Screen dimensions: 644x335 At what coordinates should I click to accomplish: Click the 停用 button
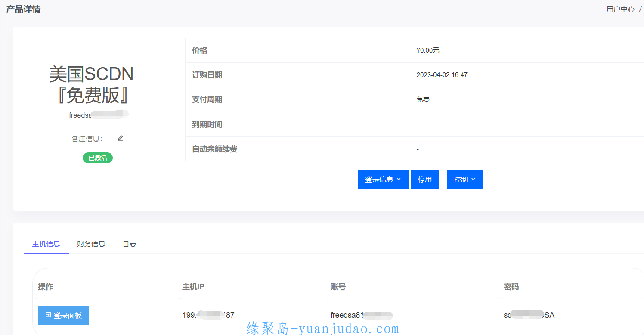pos(424,179)
